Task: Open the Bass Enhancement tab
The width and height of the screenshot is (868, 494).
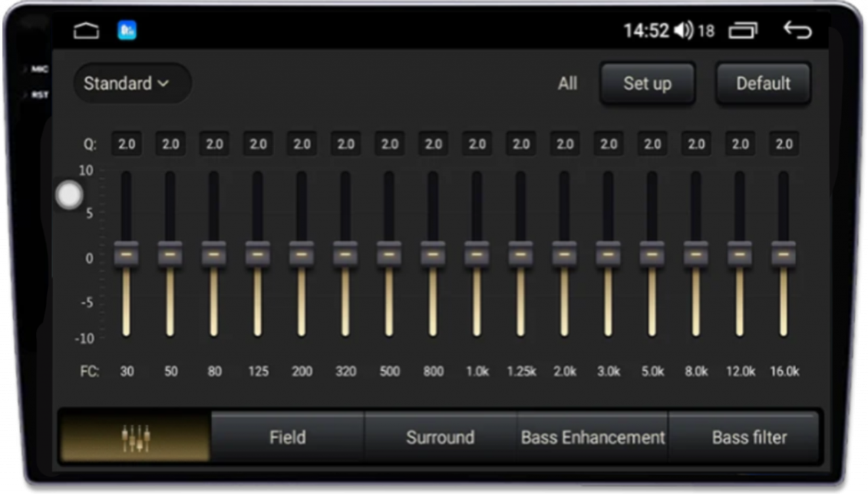Action: point(593,438)
